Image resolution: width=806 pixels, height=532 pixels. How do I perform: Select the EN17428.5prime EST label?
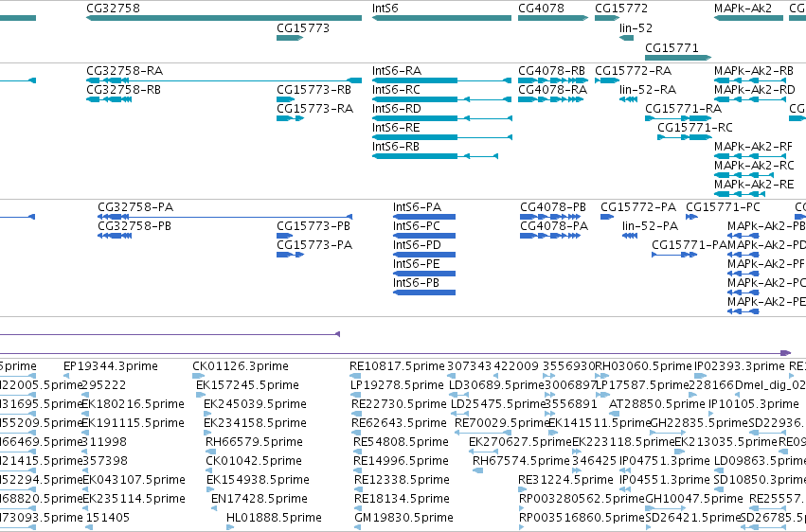point(260,499)
